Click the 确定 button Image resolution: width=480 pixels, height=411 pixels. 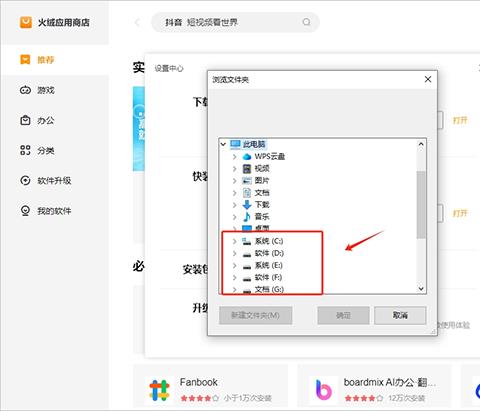[x=343, y=315]
